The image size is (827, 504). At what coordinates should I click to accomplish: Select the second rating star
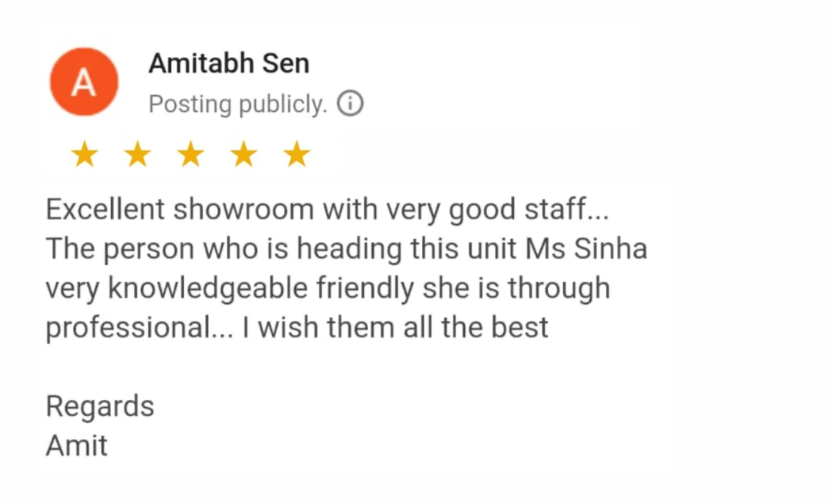click(x=138, y=154)
